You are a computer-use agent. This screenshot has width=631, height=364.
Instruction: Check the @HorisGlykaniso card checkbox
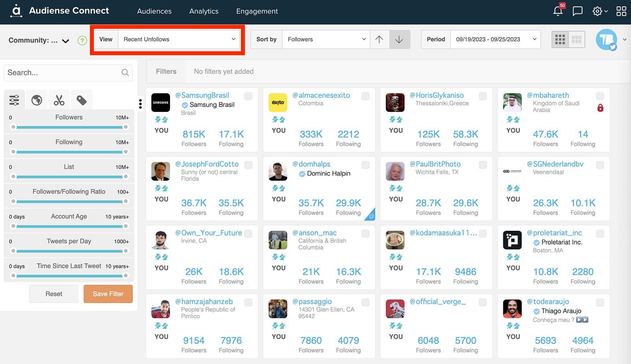(483, 96)
